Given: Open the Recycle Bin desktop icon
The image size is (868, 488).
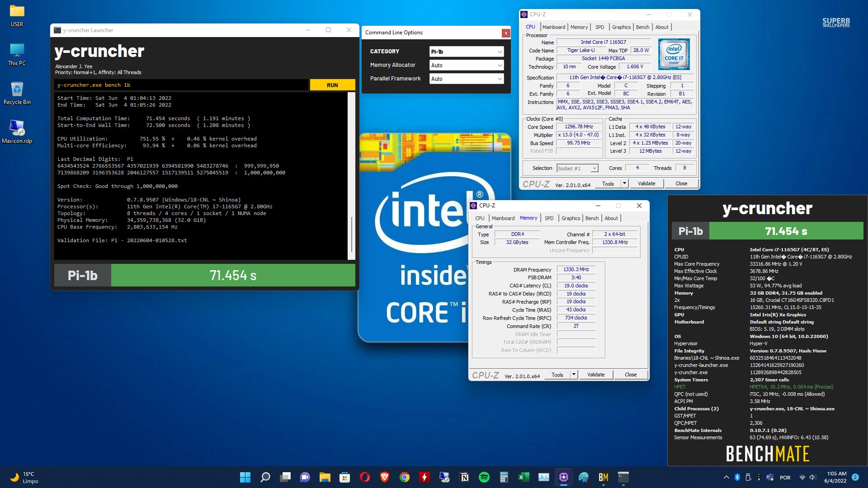Looking at the screenshot, I should tap(17, 94).
